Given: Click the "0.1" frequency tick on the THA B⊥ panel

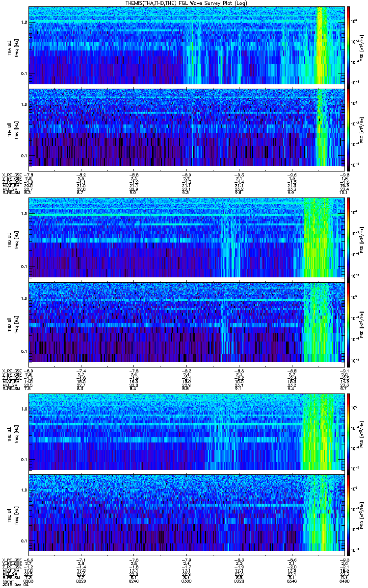Looking at the screenshot, I should [x=24, y=73].
